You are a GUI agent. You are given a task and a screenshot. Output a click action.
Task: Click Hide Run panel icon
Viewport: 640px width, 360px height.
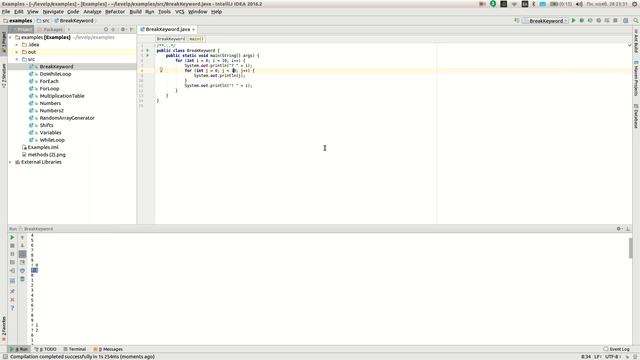(628, 229)
